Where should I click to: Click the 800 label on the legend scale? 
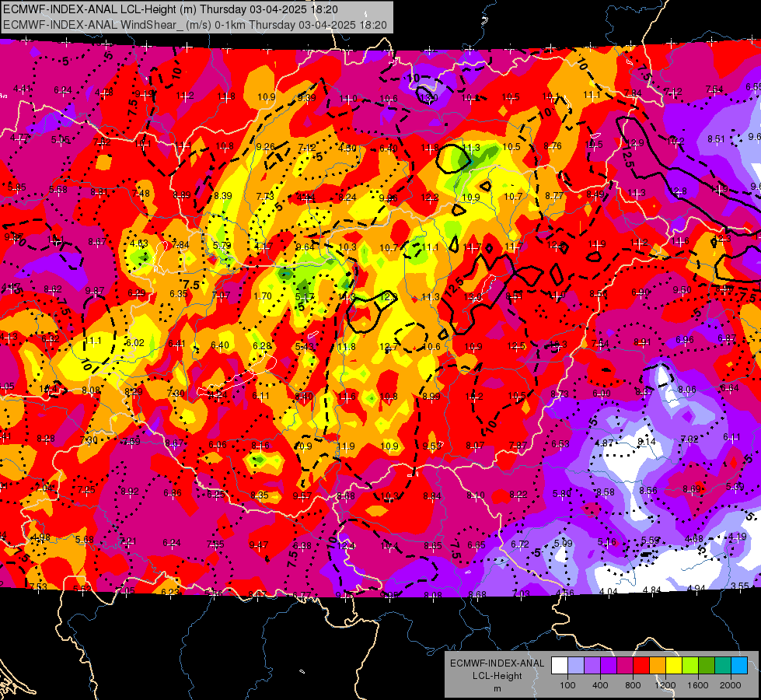633,685
